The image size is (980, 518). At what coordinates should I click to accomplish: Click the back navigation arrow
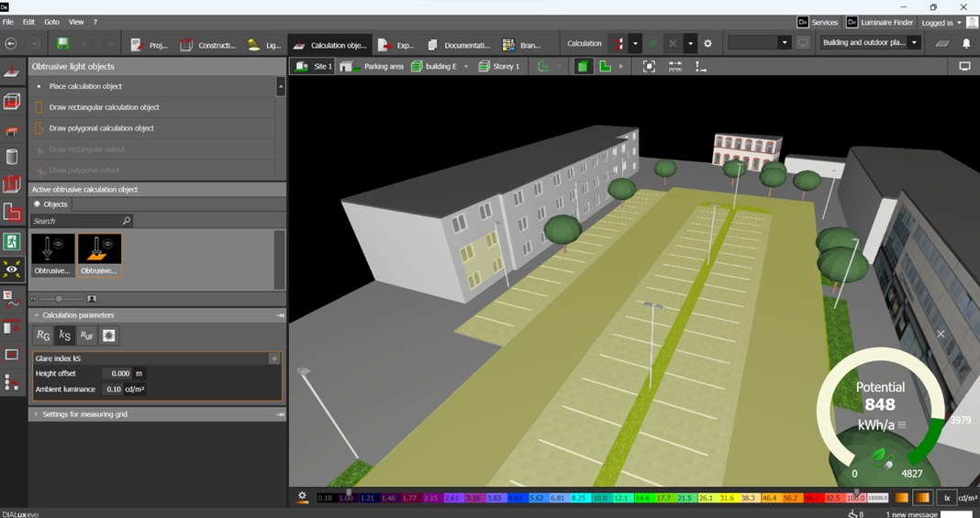11,44
